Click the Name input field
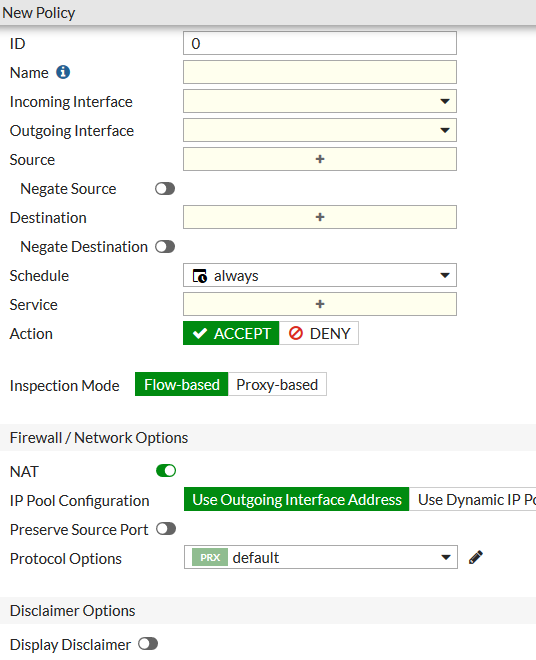Viewport: 536px width, 660px height. pos(320,72)
